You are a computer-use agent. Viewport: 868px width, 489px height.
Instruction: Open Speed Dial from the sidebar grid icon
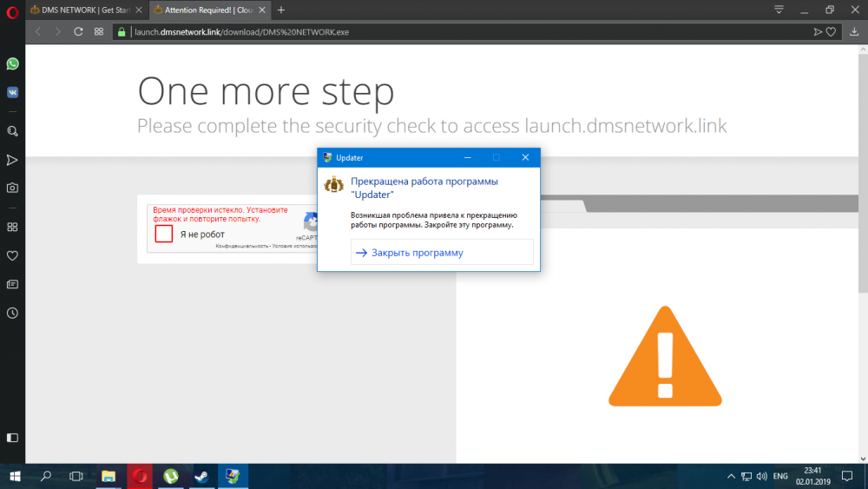tap(13, 228)
